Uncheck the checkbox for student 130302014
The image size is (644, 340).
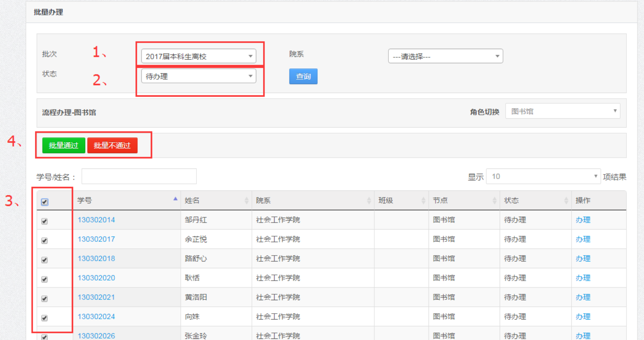click(45, 221)
